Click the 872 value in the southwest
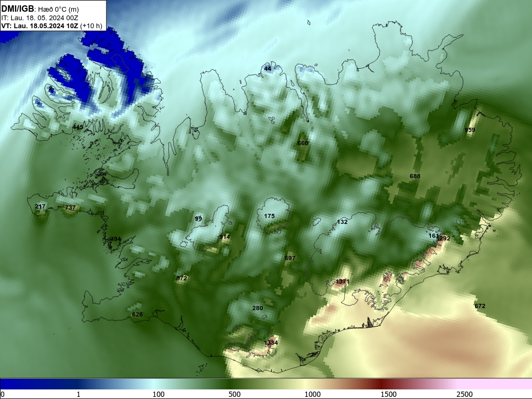Screen dimensions: 532x399 [x=181, y=278]
